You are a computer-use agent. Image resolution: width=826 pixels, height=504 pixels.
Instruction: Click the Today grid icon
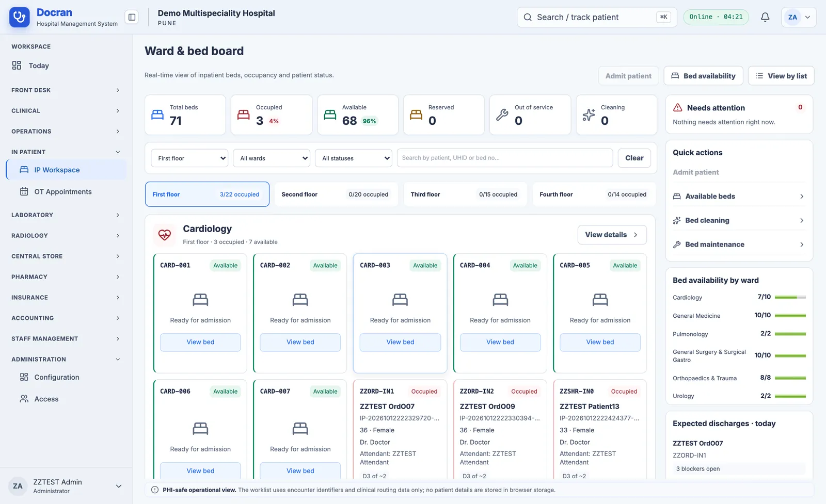pyautogui.click(x=17, y=66)
